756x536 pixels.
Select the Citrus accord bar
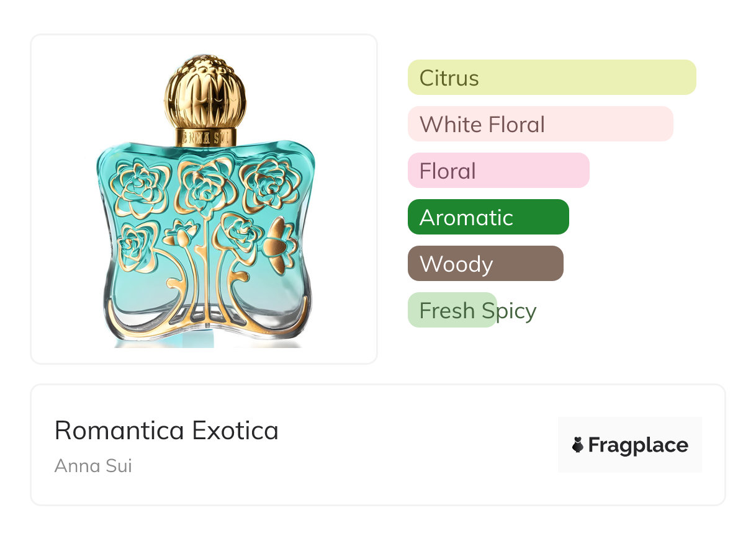(551, 78)
